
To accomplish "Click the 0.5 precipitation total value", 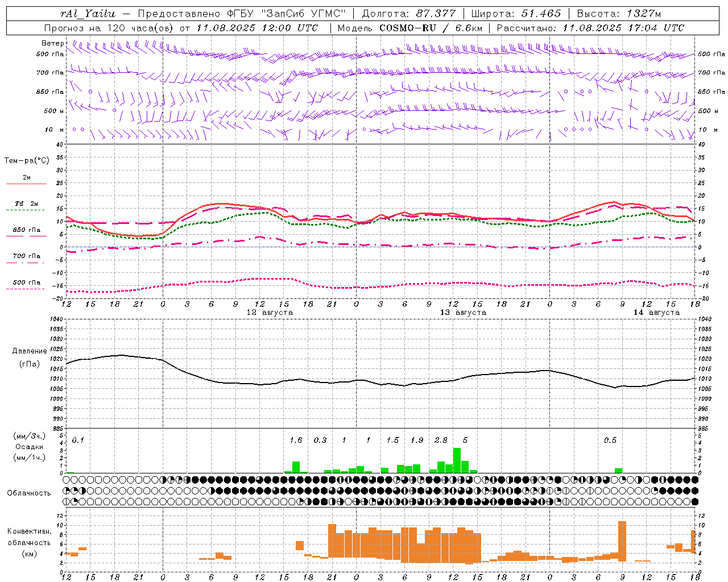I will 610,440.
